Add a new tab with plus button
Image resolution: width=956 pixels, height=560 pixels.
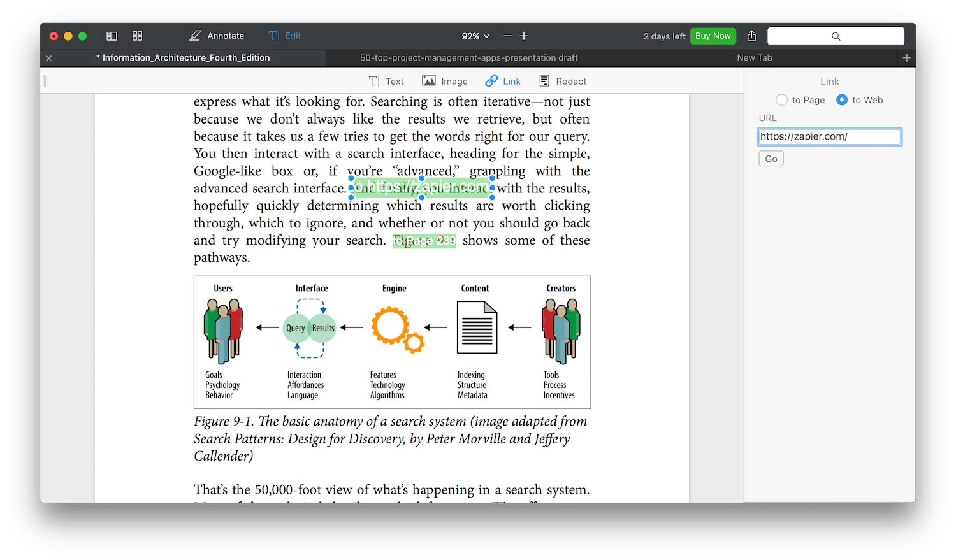point(907,58)
